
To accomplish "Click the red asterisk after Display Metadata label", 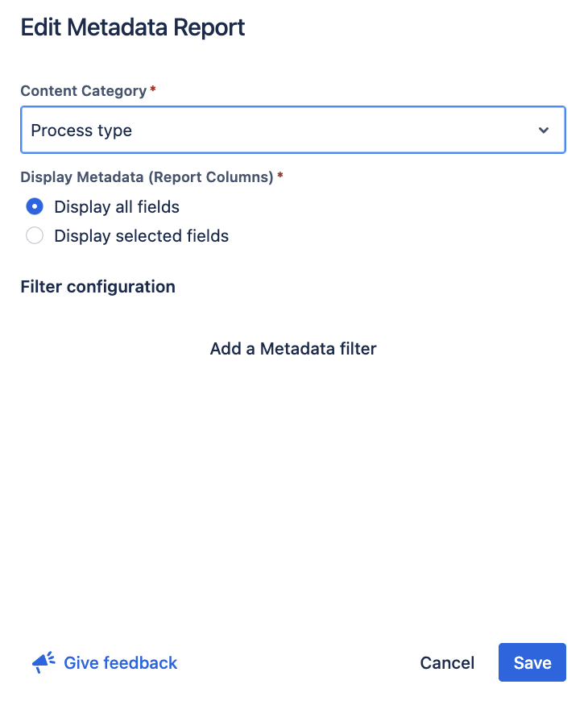I will pyautogui.click(x=280, y=176).
